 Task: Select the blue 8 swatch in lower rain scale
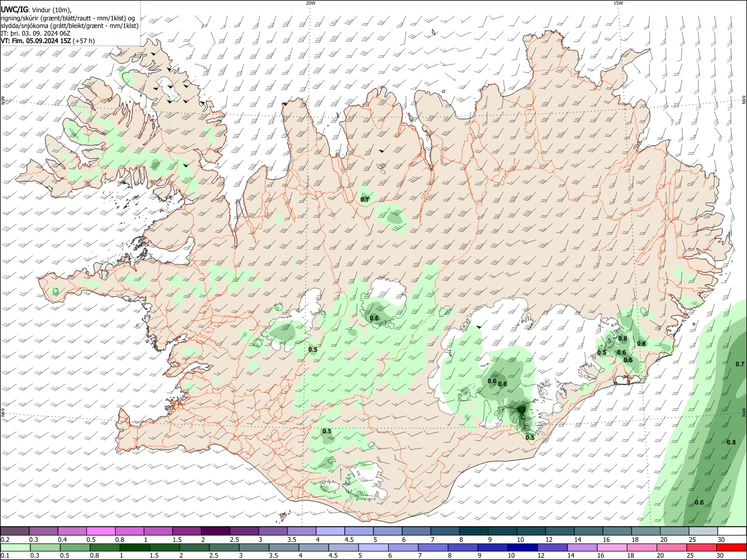coord(464,547)
